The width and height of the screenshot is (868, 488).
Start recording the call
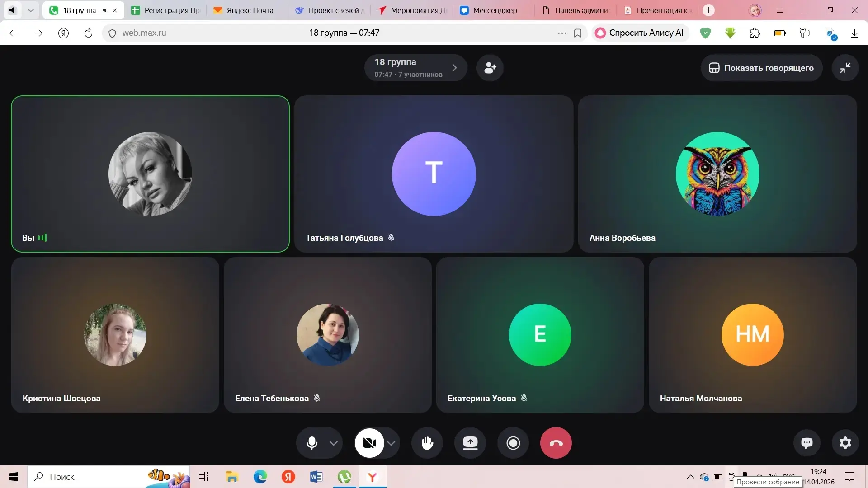click(x=513, y=443)
